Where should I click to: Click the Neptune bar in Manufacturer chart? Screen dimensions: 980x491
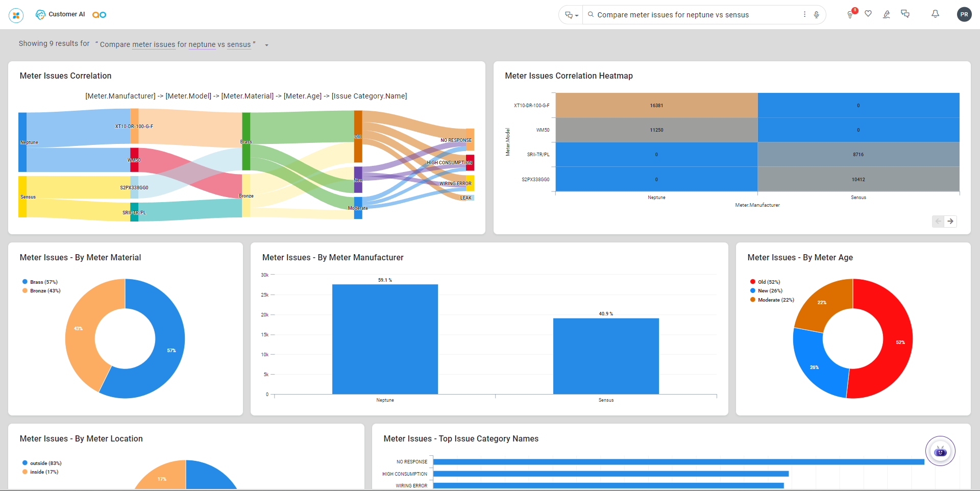click(x=385, y=339)
